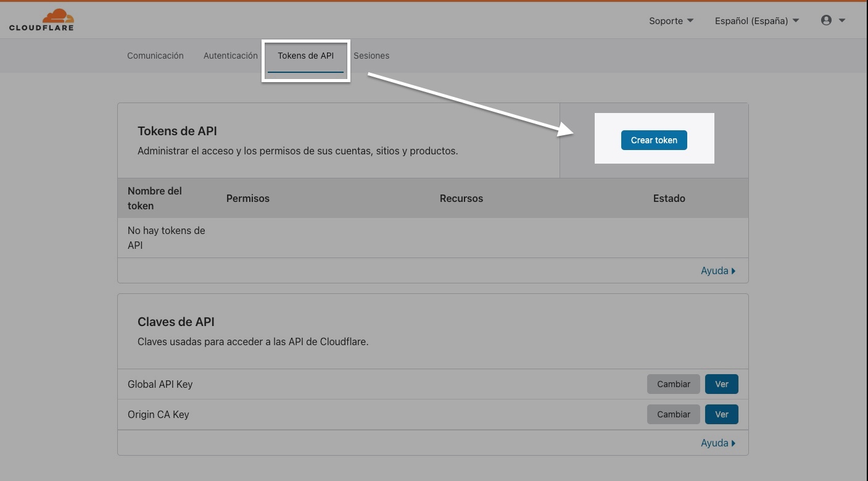View the Global API Key
This screenshot has height=481, width=868.
(x=721, y=384)
